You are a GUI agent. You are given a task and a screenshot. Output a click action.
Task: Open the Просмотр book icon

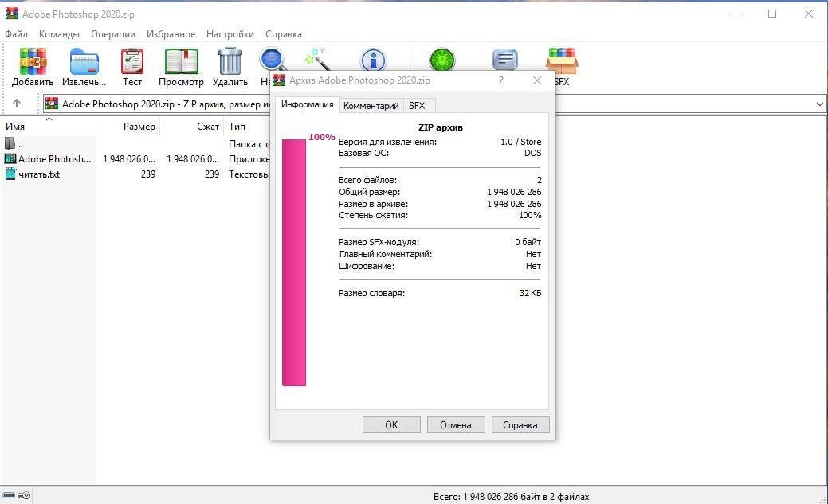(x=181, y=61)
